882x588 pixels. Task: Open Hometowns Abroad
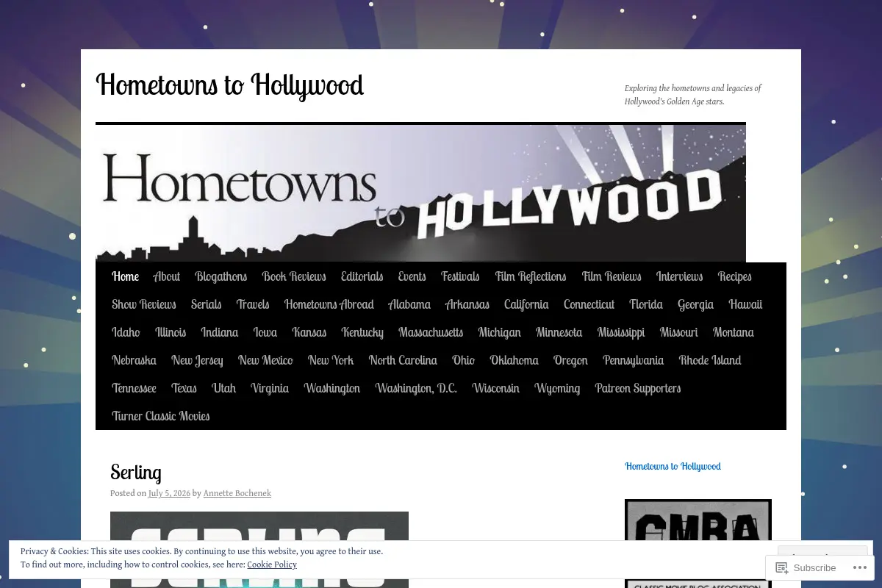[x=329, y=304]
